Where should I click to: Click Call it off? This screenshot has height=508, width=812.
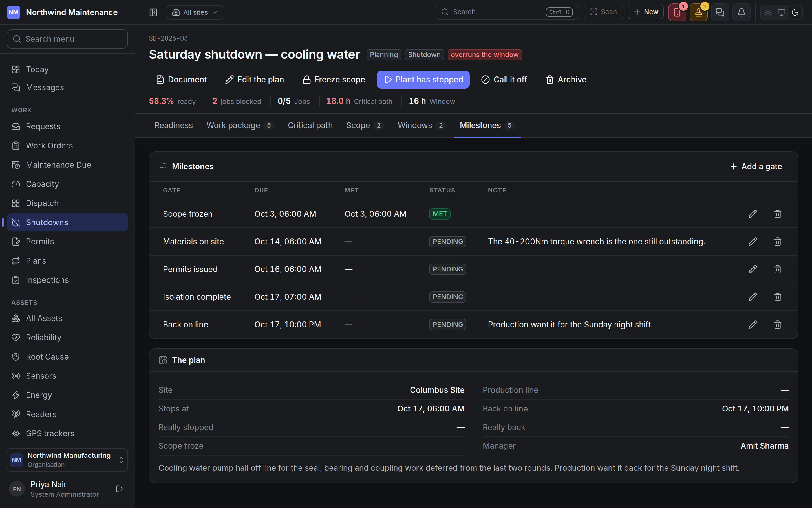tap(504, 80)
